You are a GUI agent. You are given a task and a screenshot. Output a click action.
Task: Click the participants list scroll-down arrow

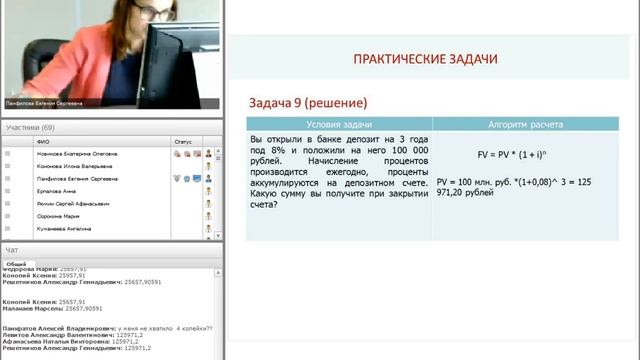(218, 236)
